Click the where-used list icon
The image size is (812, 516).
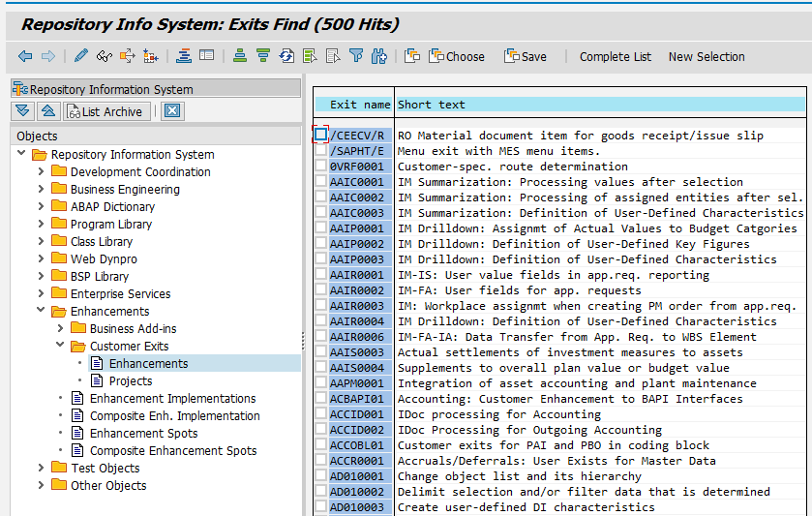pos(128,56)
